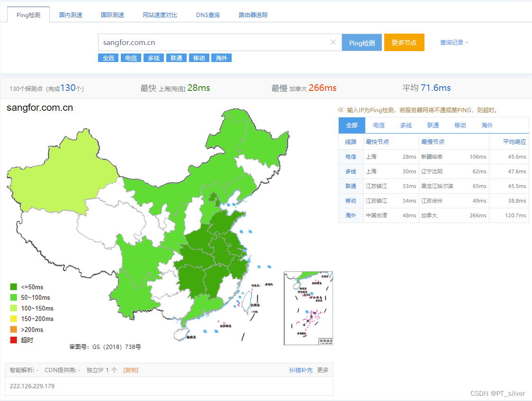The width and height of the screenshot is (532, 401).
Task: Open the 路由器追踪 tab
Action: (x=253, y=15)
